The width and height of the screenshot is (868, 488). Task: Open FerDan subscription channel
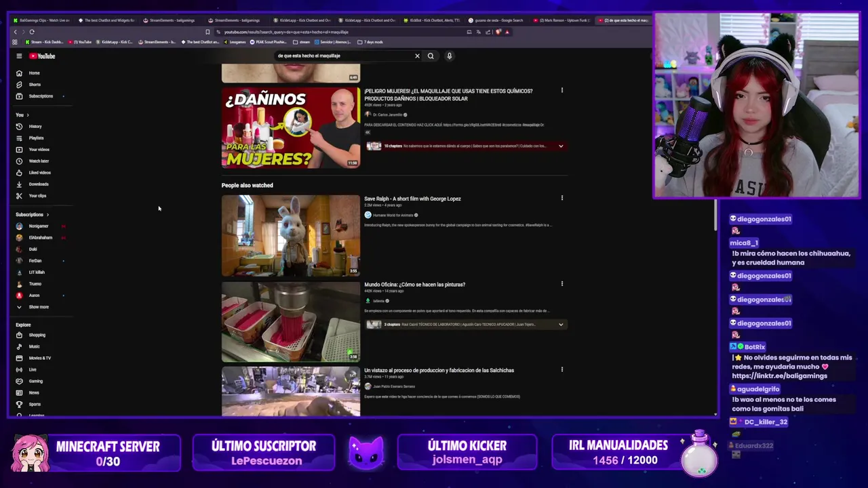coord(29,261)
